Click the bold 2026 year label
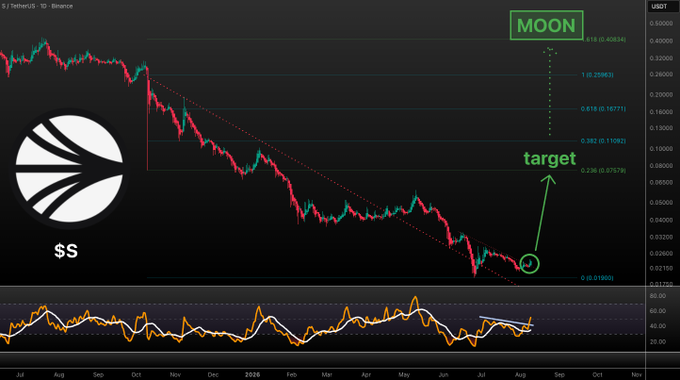This screenshot has width=680, height=380. 252,375
